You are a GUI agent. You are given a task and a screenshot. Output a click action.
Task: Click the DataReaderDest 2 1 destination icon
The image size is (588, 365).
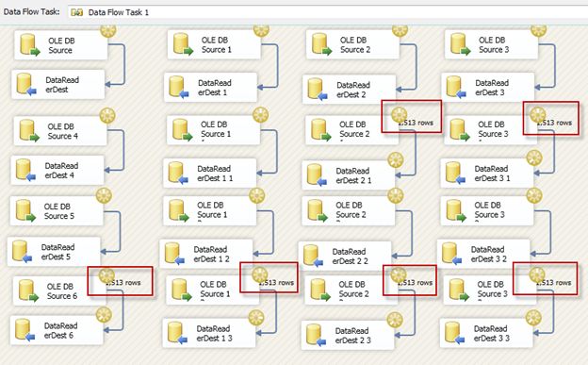point(317,175)
